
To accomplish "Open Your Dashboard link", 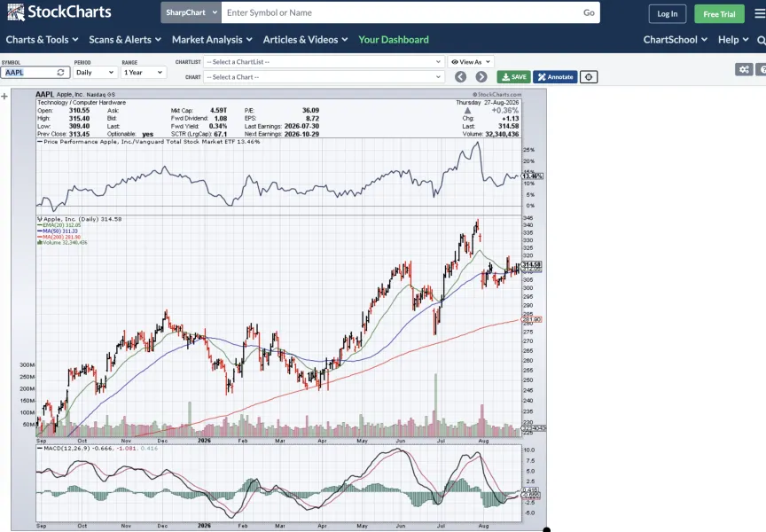I will (x=394, y=40).
